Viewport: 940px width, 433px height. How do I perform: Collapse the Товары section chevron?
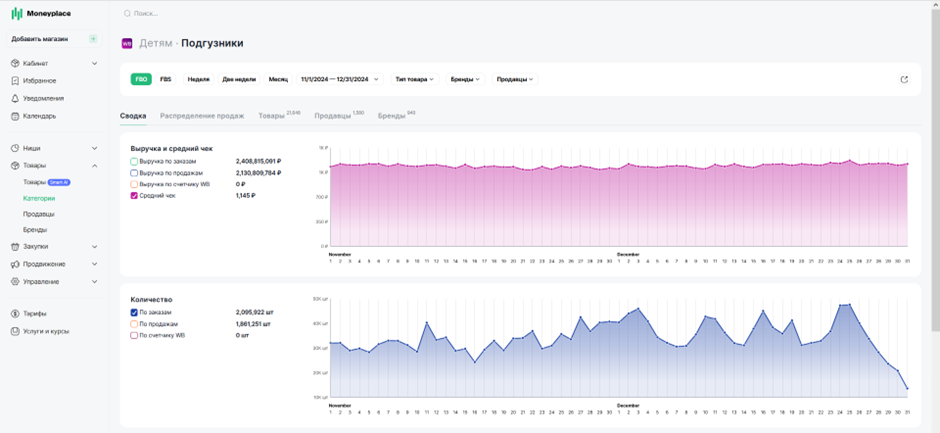[x=94, y=166]
